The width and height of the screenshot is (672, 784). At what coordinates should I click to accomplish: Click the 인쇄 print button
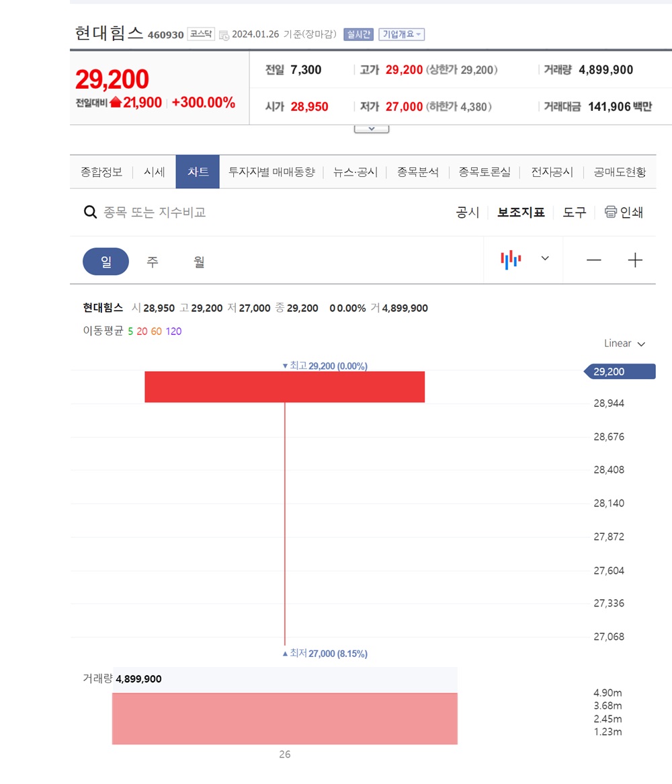[624, 212]
